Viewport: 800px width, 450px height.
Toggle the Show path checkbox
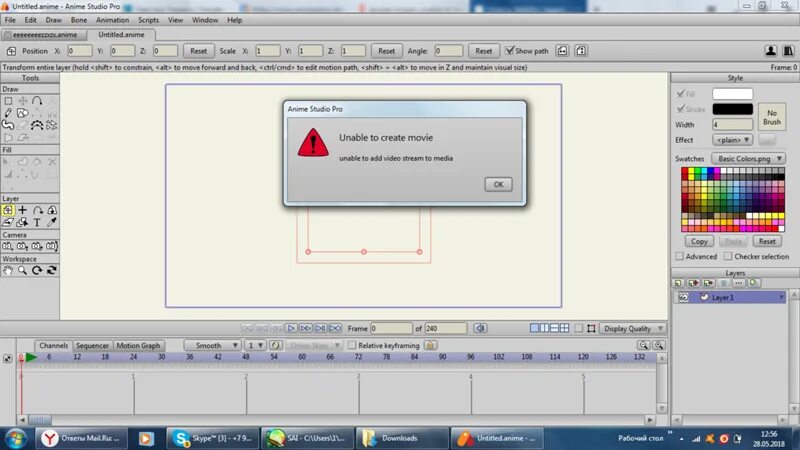click(x=509, y=51)
